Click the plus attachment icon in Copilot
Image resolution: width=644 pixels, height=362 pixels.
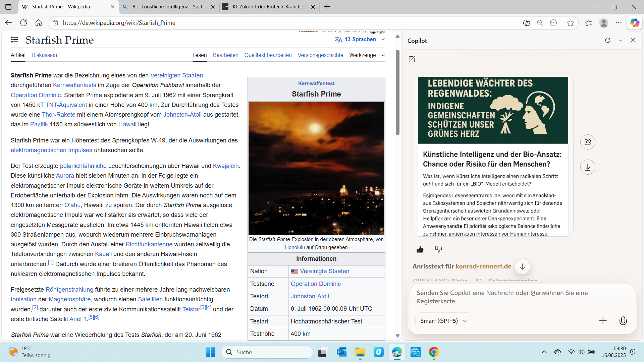[x=603, y=321]
